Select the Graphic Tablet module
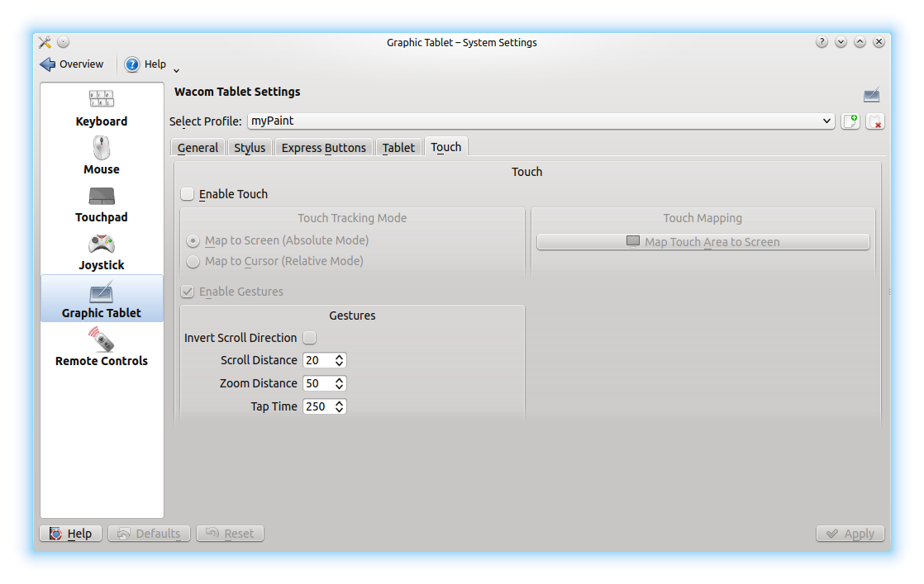The image size is (924, 584). (102, 298)
